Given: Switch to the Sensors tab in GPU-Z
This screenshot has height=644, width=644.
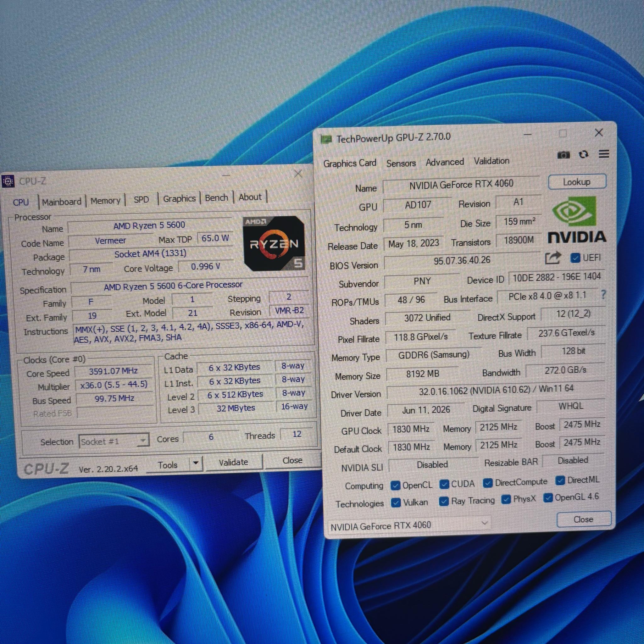Looking at the screenshot, I should [401, 163].
